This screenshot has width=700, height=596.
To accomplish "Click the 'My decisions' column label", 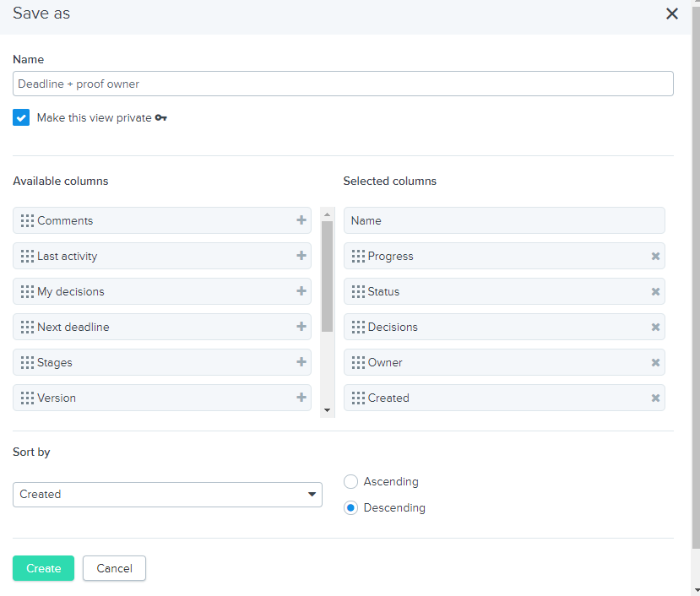I will (x=71, y=291).
